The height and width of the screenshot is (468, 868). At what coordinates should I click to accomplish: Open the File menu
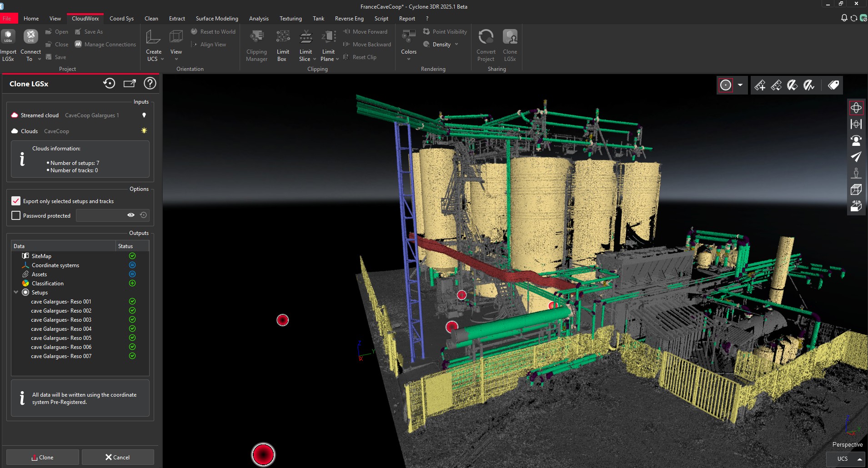[8, 18]
